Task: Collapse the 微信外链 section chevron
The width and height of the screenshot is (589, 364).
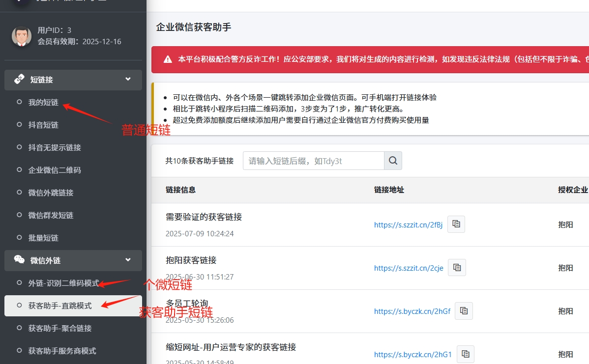Action: click(128, 260)
